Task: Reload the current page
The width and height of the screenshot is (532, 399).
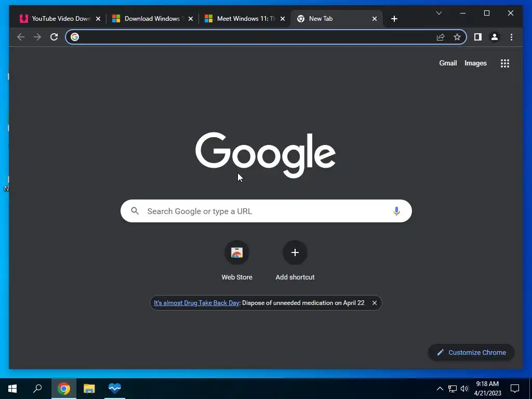Action: coord(54,37)
